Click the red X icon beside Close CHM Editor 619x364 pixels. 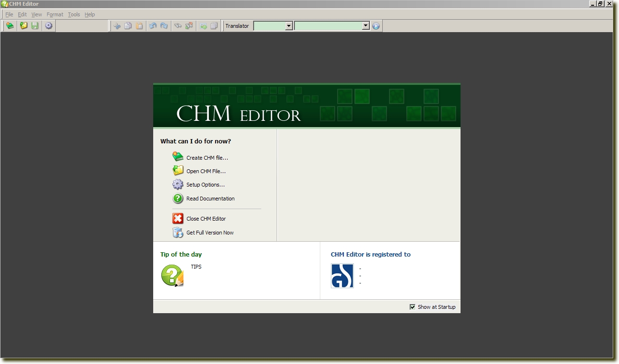[178, 219]
